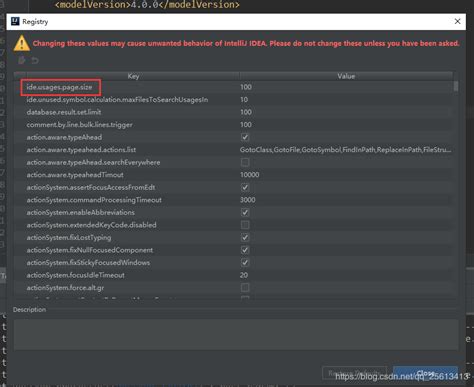Close the Registry dialog with the X
The height and width of the screenshot is (387, 474).
(457, 21)
